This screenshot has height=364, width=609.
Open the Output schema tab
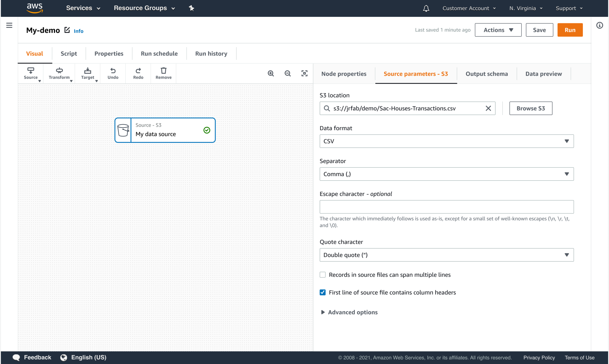486,74
